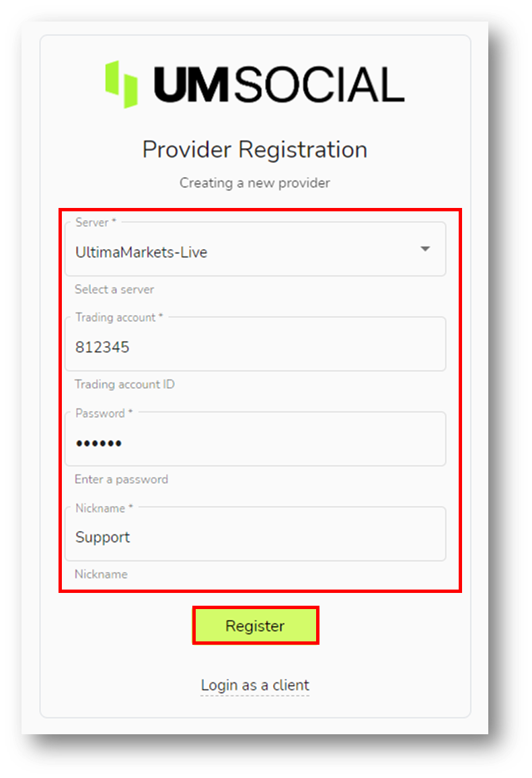Open the UltimaMarkets-Live server selector
This screenshot has width=532, height=778.
click(x=256, y=249)
